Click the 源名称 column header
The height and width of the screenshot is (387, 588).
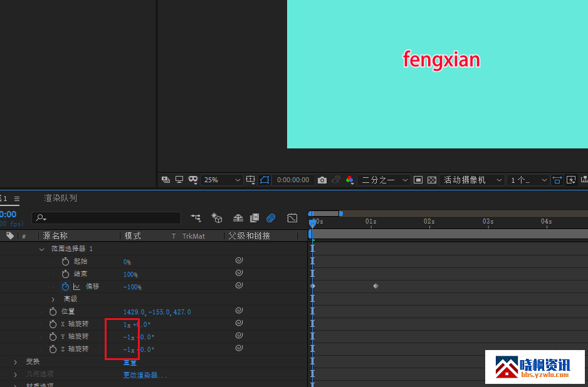click(x=55, y=235)
